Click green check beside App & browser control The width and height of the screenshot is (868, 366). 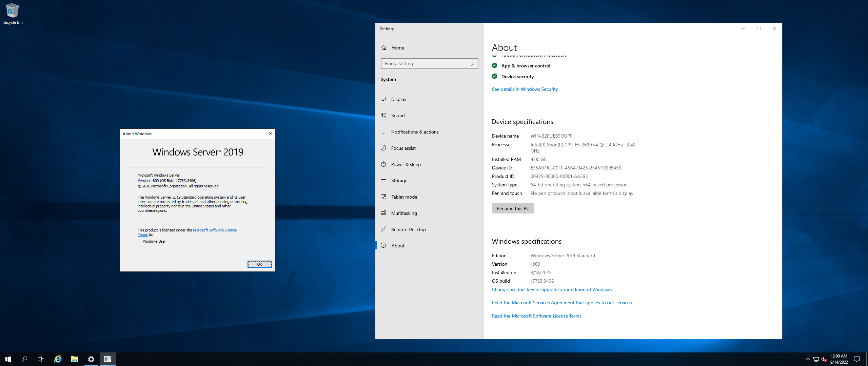pos(495,65)
